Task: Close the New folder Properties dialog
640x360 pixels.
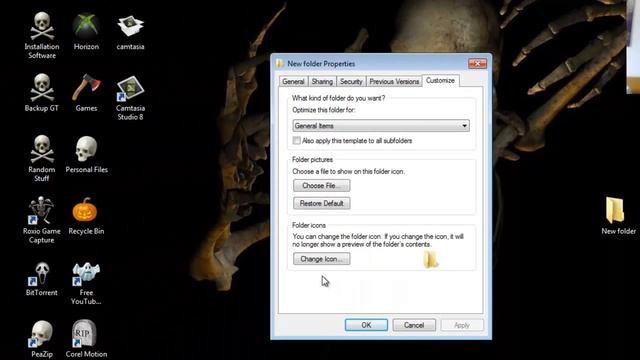Action: (x=477, y=63)
